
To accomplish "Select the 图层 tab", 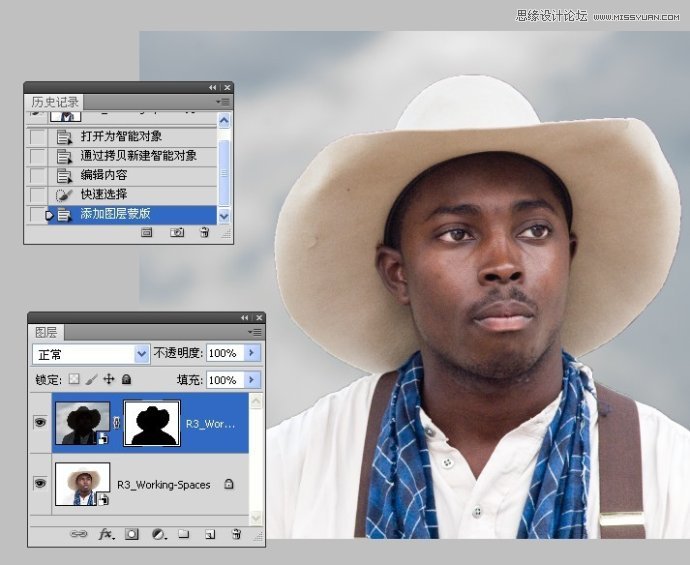I will coord(46,332).
